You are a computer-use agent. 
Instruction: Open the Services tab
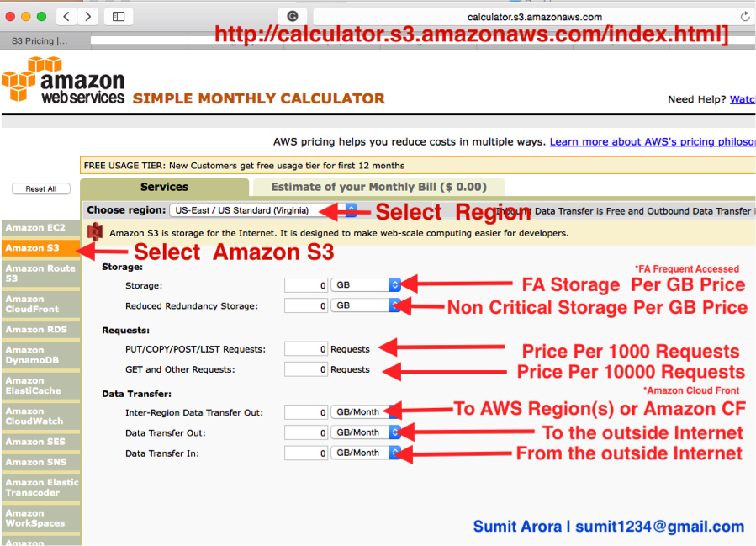click(x=165, y=187)
